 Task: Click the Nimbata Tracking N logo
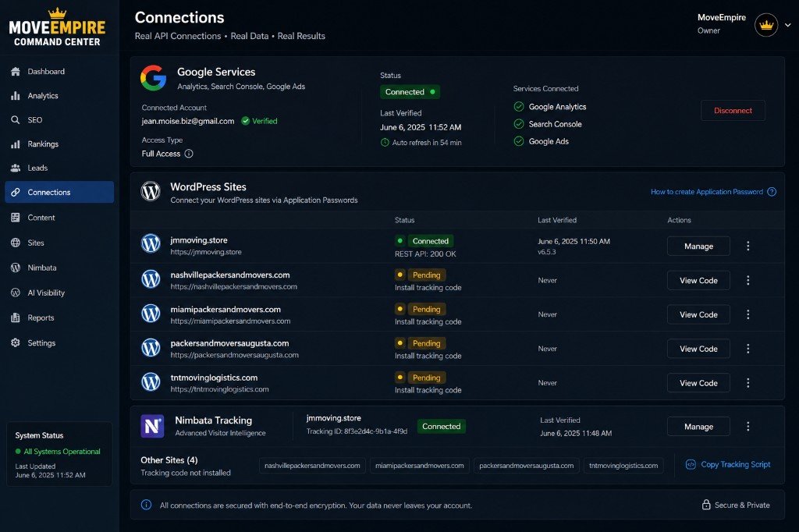click(152, 426)
